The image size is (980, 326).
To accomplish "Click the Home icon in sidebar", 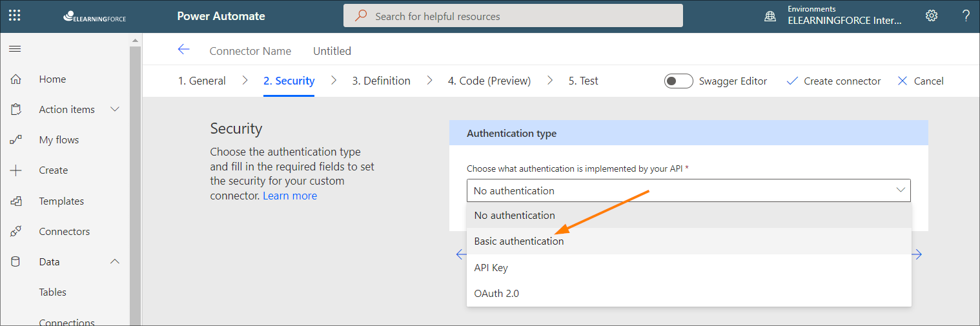I will [x=16, y=79].
